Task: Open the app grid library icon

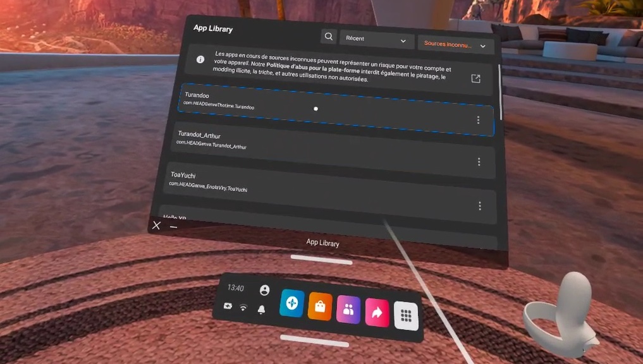Action: pyautogui.click(x=406, y=315)
